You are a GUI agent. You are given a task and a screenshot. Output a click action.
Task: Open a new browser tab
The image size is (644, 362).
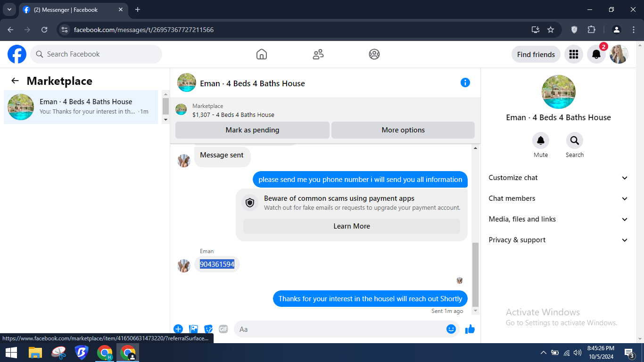point(138,9)
